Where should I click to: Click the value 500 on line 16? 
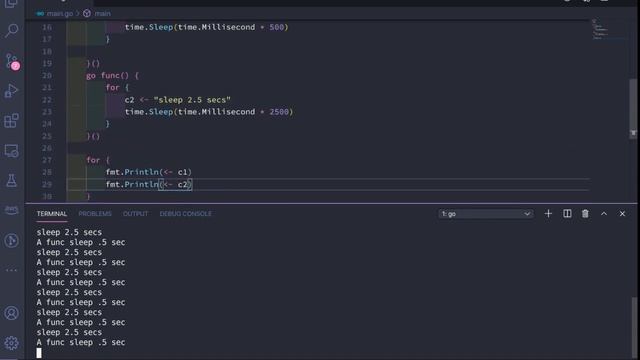(x=276, y=27)
